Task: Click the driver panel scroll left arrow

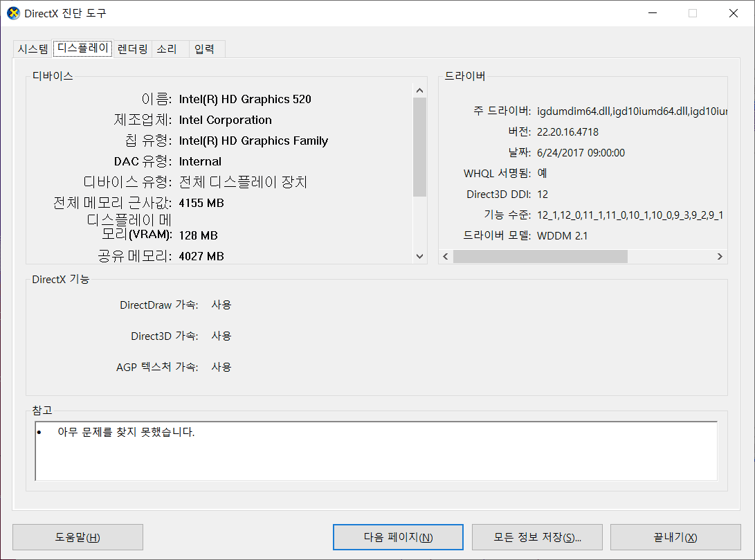Action: [446, 256]
